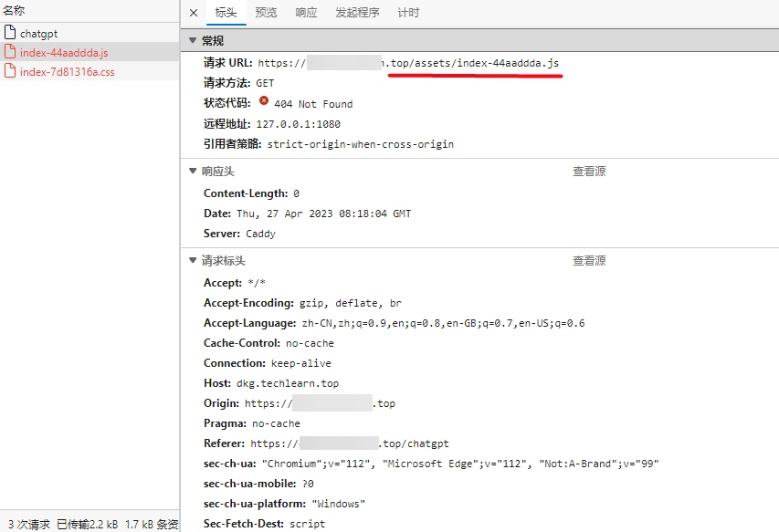Screen dimensions: 779x532
Task: Click the remote address 127.0.0.1:1080
Action: pyautogui.click(x=298, y=124)
